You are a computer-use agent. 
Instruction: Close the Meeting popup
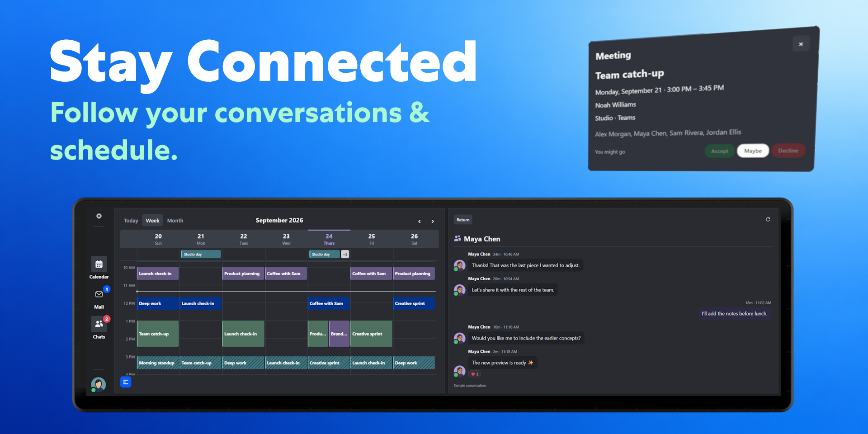coord(801,44)
